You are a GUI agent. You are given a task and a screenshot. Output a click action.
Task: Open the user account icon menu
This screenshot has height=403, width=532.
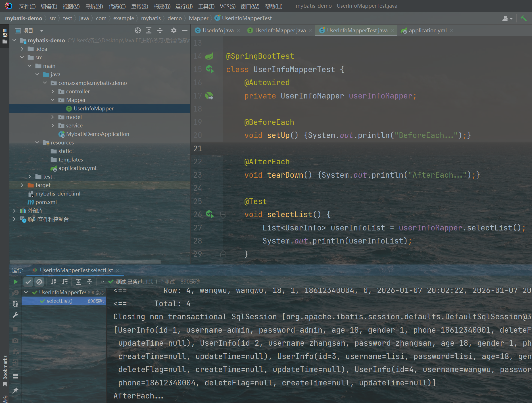click(x=507, y=18)
